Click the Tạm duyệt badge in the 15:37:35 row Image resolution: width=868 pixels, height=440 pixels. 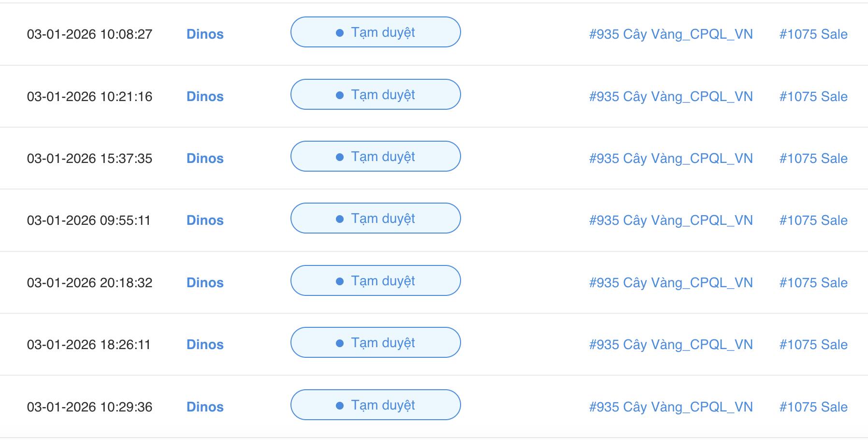point(376,157)
